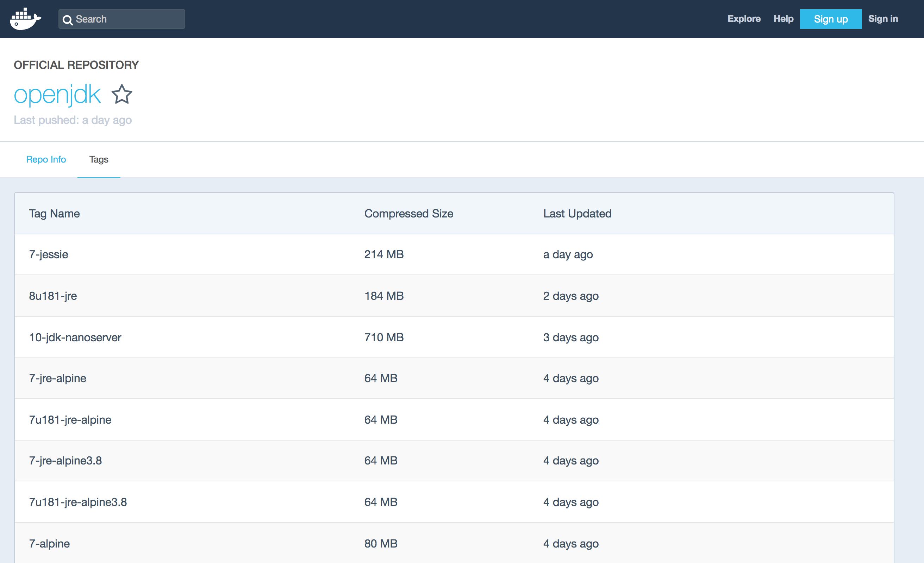Select the 7-jre-alpine3.8 tag name
Screen dimensions: 924x563
click(65, 461)
